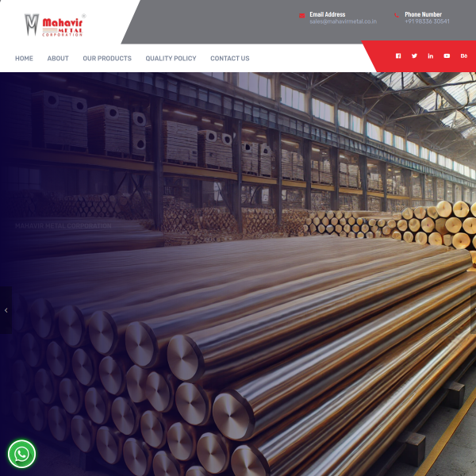
Task: Go to the Contact Us page
Action: coord(229,59)
